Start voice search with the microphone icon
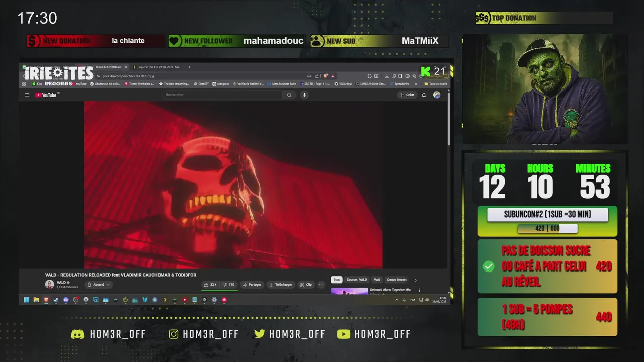The width and height of the screenshot is (644, 362). (x=304, y=95)
